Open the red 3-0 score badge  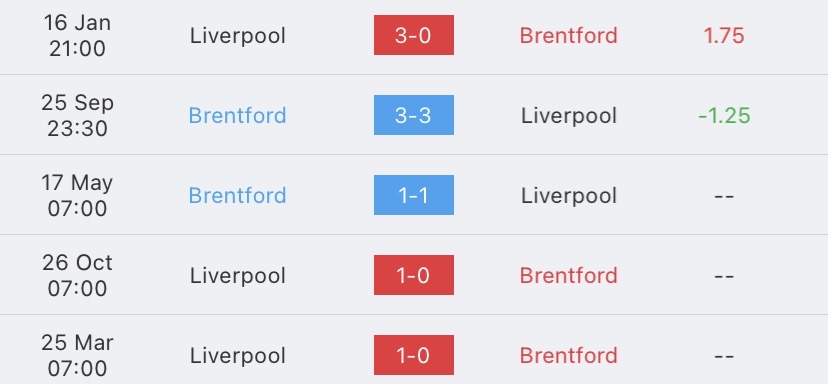point(413,35)
